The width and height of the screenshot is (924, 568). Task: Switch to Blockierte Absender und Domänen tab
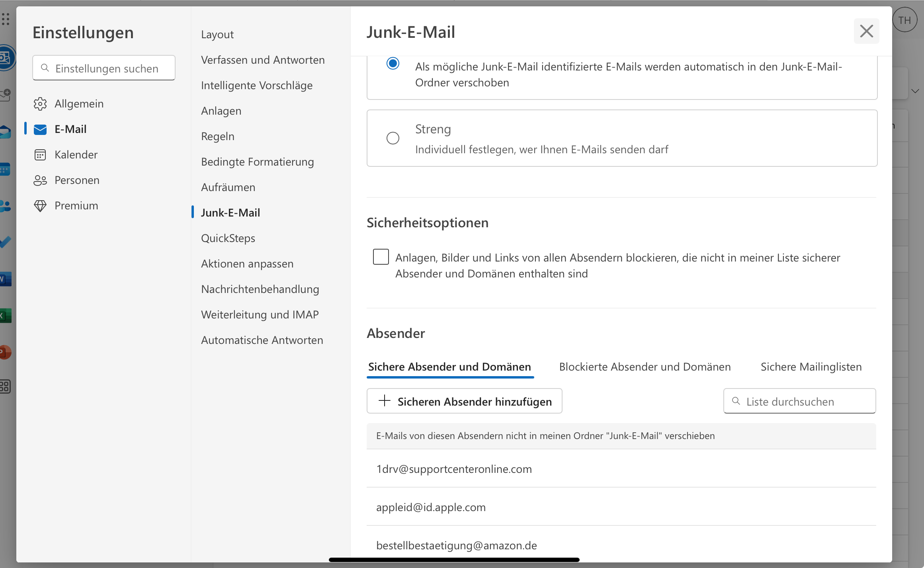click(645, 367)
